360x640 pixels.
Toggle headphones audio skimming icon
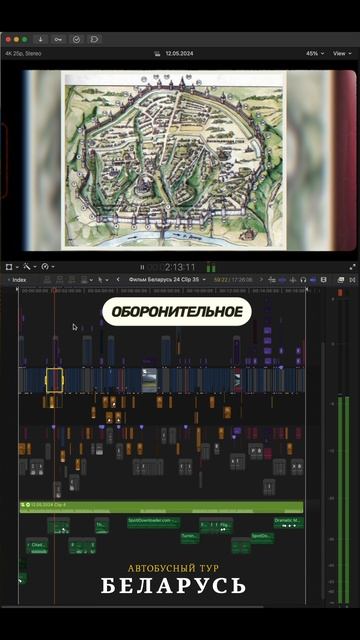(x=303, y=280)
